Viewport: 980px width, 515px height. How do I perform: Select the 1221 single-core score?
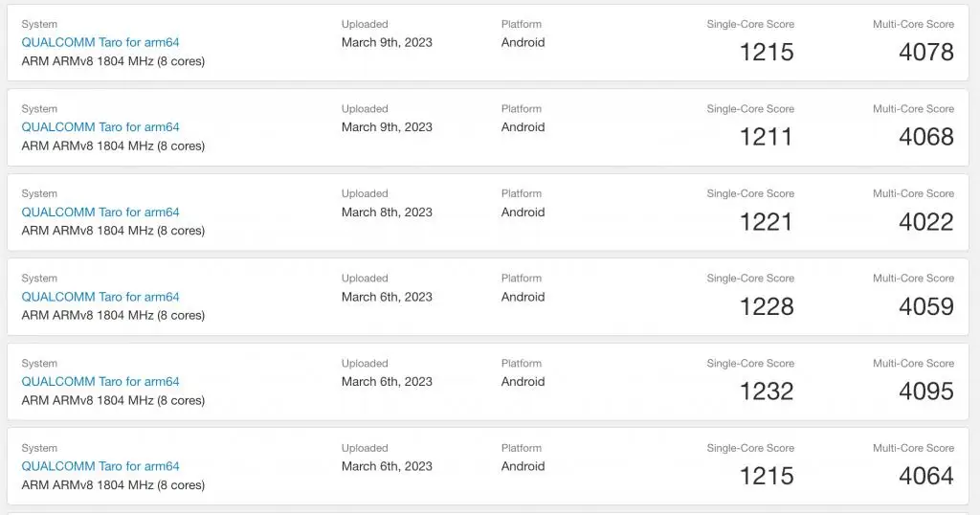pos(767,222)
